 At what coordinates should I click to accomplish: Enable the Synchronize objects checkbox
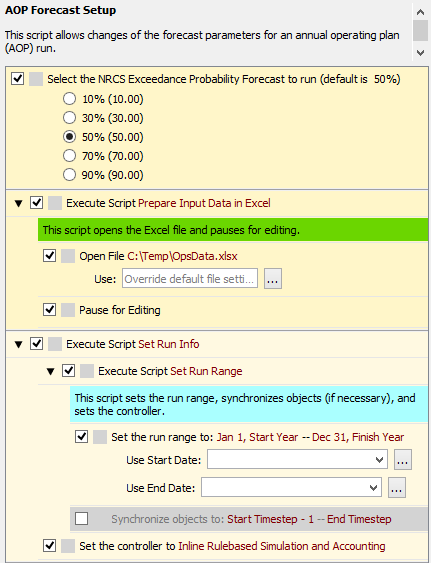(x=82, y=518)
